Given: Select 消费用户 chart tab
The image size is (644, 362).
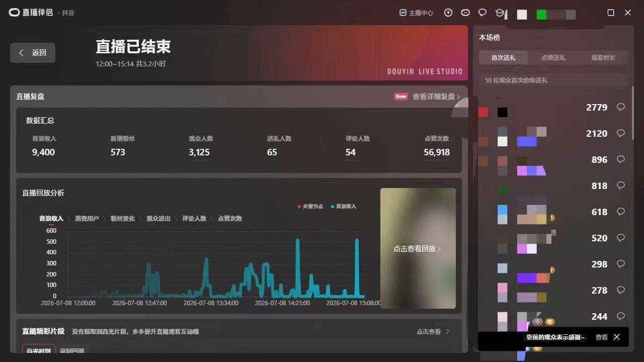Looking at the screenshot, I should (x=87, y=219).
